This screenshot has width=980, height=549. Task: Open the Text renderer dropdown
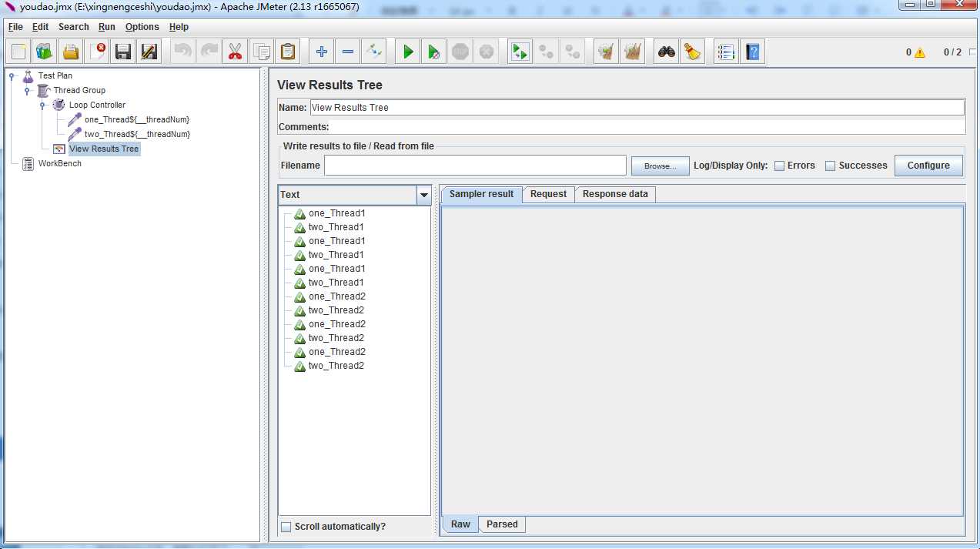coord(423,196)
